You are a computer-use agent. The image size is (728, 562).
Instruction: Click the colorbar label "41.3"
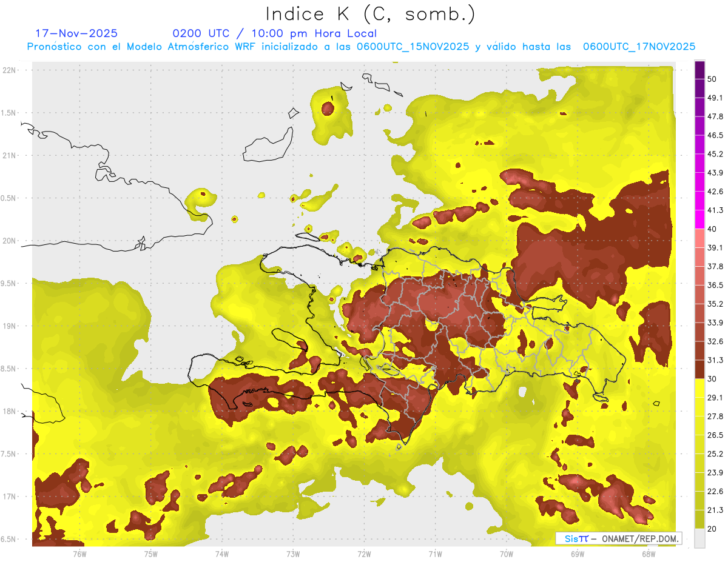[x=715, y=210]
